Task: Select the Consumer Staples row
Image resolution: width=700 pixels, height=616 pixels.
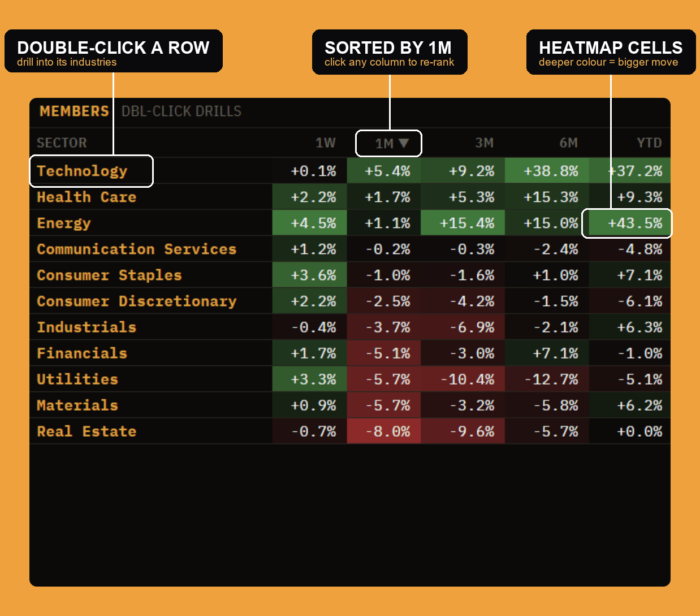Action: coord(350,275)
